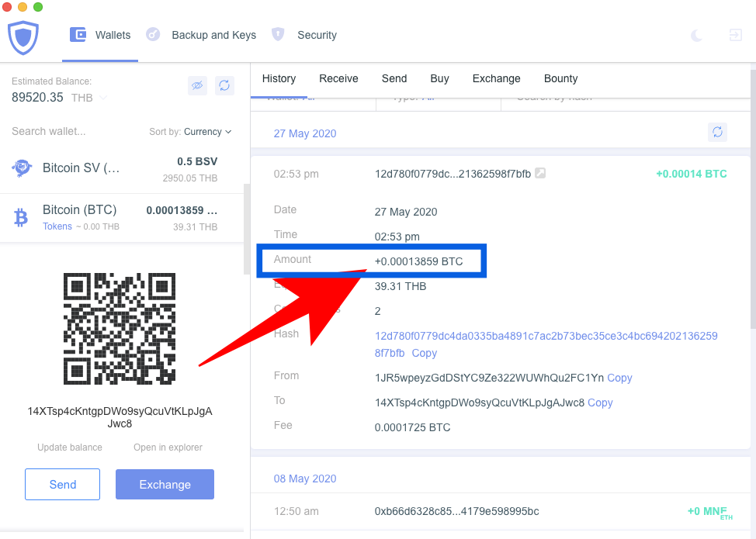
Task: Switch to the Exchange tab
Action: 496,78
